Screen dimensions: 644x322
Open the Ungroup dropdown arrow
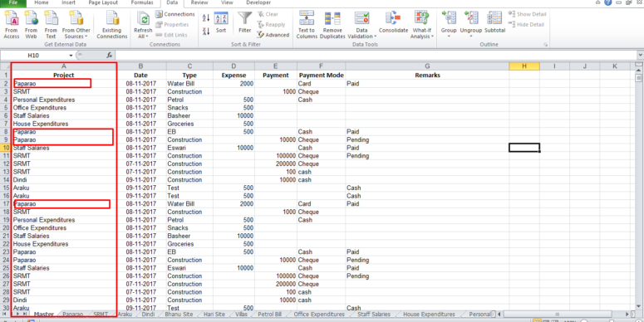pyautogui.click(x=470, y=37)
